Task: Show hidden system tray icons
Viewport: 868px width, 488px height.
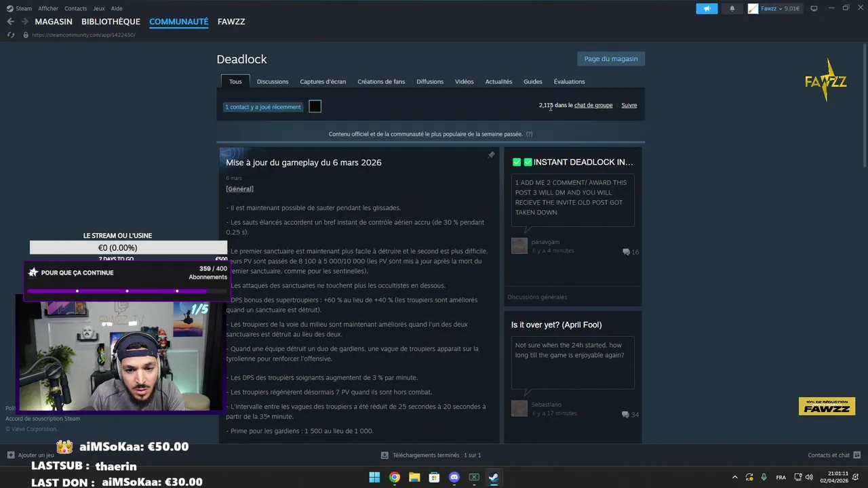Action: 735,477
